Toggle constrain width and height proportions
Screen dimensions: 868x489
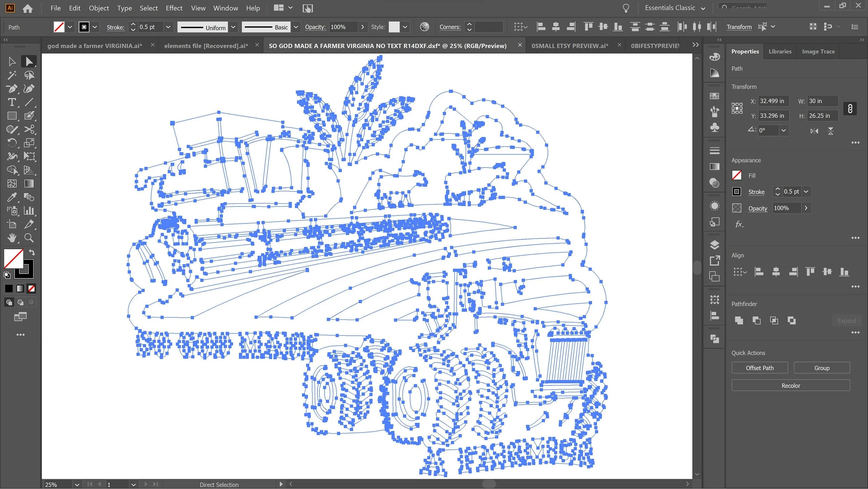click(850, 109)
